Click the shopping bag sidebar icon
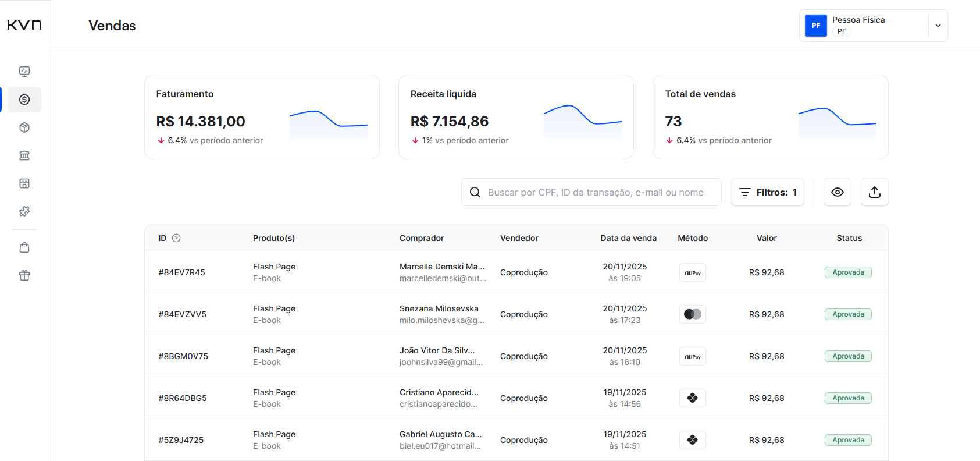 [x=24, y=247]
